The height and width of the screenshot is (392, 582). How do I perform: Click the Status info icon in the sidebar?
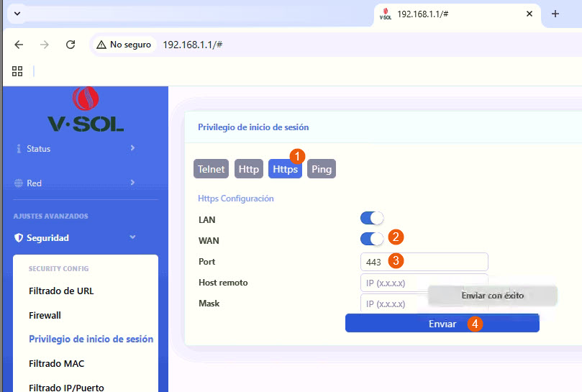(x=18, y=149)
